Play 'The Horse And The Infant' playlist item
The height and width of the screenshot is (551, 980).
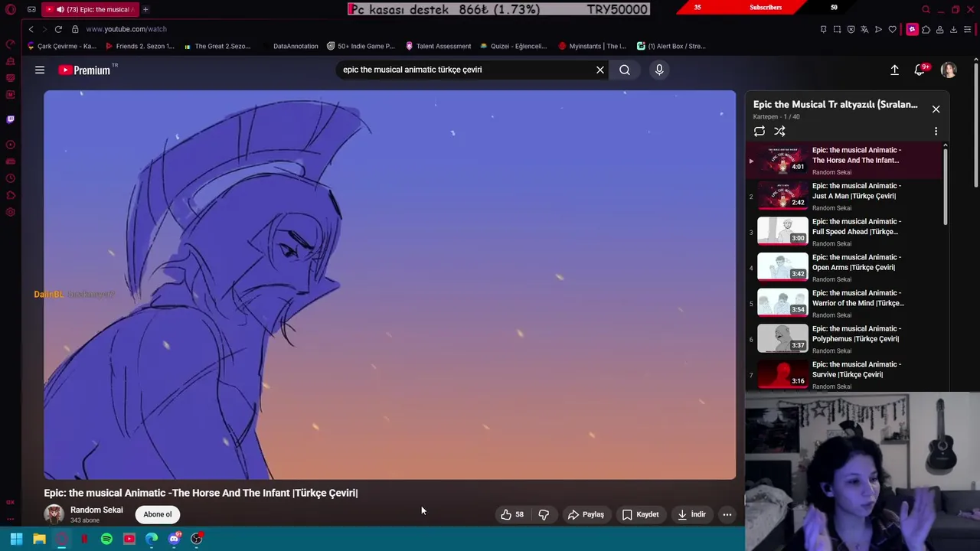[x=843, y=161]
